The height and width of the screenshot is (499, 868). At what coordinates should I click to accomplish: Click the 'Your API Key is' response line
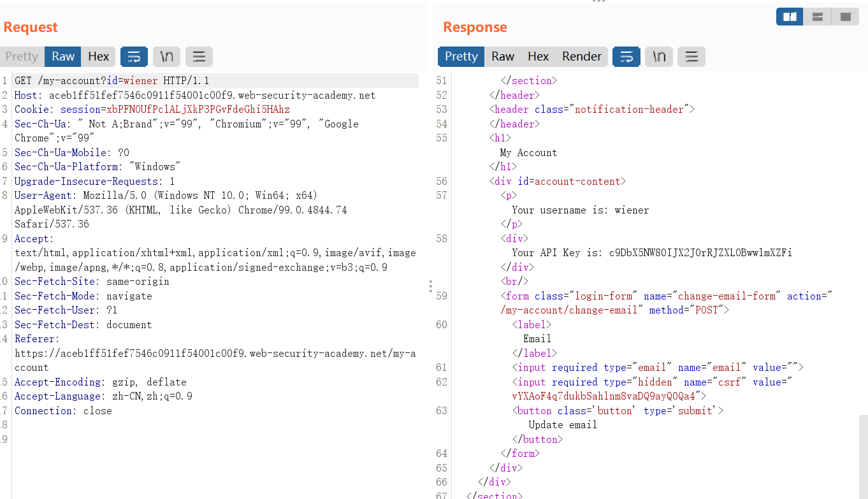pos(652,253)
